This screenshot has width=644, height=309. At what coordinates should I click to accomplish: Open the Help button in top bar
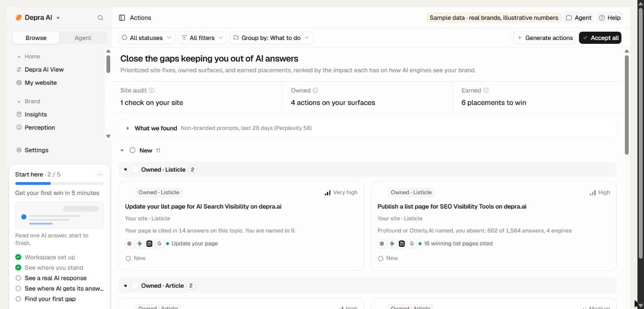pos(610,18)
